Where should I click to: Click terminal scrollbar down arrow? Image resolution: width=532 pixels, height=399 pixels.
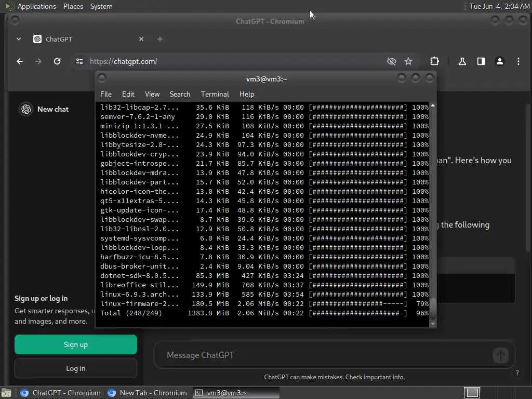pos(433,324)
